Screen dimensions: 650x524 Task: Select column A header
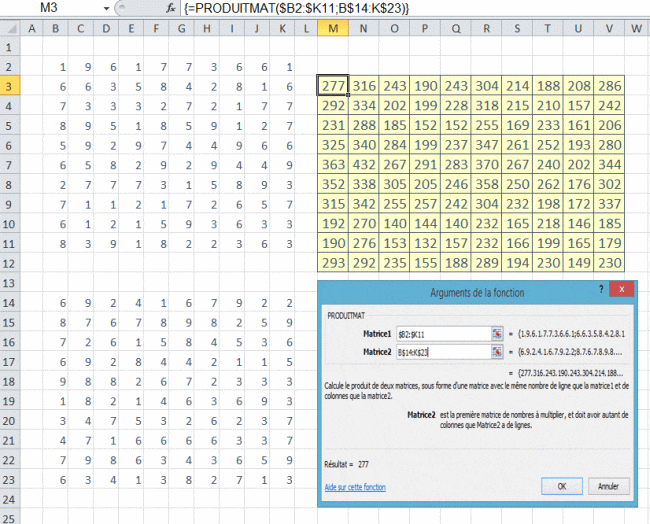[32, 28]
